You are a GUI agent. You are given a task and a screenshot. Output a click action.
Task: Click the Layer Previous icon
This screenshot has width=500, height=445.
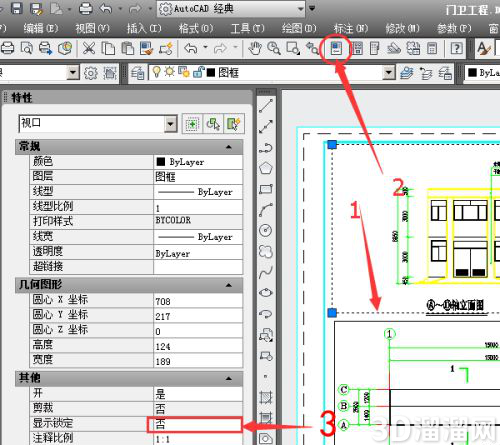pos(425,73)
